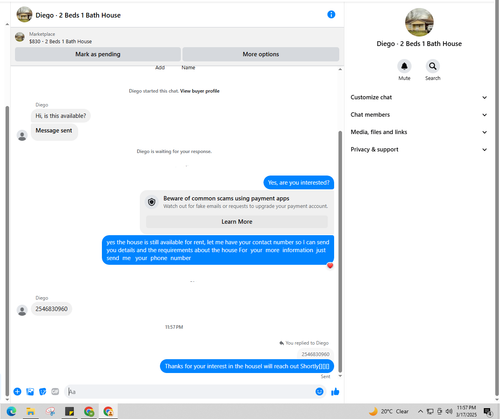Open weather widget showing 20°C Clear
The image size is (500, 419).
(389, 411)
